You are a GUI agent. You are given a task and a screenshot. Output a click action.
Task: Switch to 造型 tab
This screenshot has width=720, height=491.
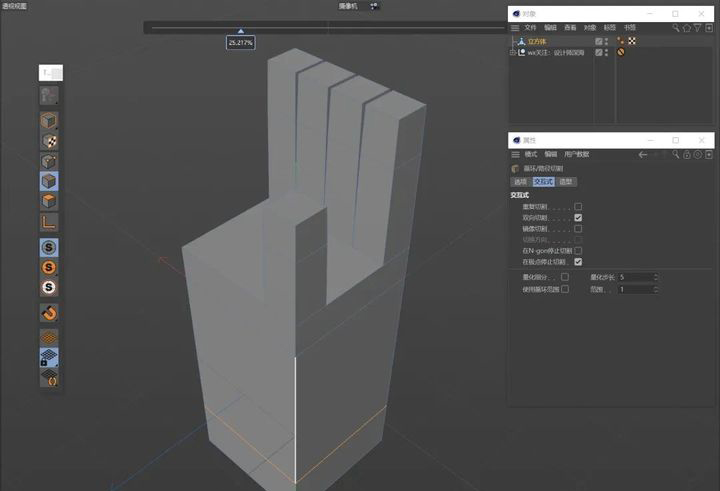[566, 182]
